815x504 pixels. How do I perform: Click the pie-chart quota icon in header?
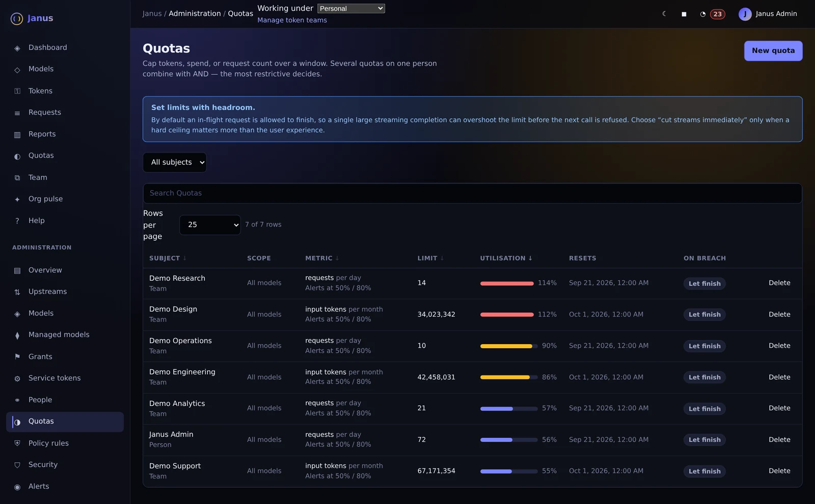703,14
